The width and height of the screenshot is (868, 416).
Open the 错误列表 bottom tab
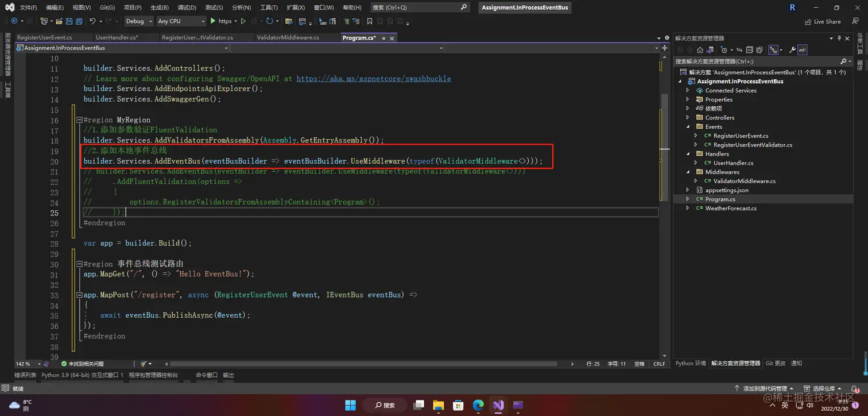tap(25, 375)
